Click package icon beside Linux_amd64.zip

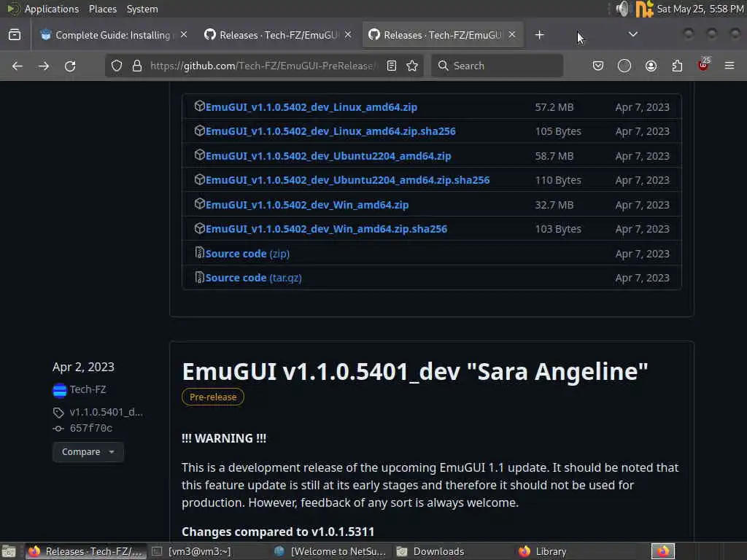coord(200,106)
